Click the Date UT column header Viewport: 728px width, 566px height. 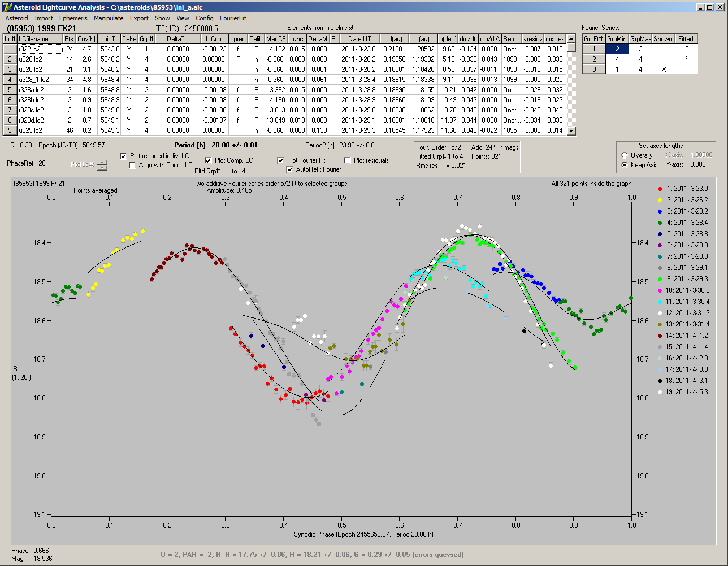pos(359,39)
